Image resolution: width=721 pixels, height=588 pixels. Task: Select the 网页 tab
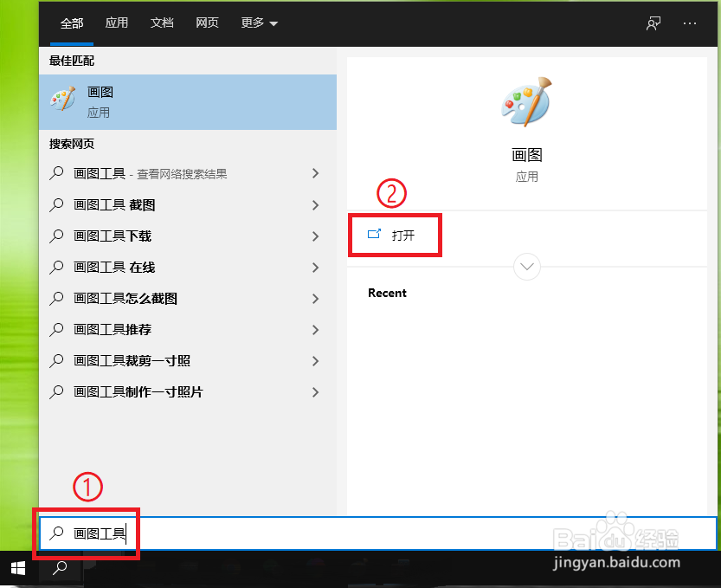(207, 23)
